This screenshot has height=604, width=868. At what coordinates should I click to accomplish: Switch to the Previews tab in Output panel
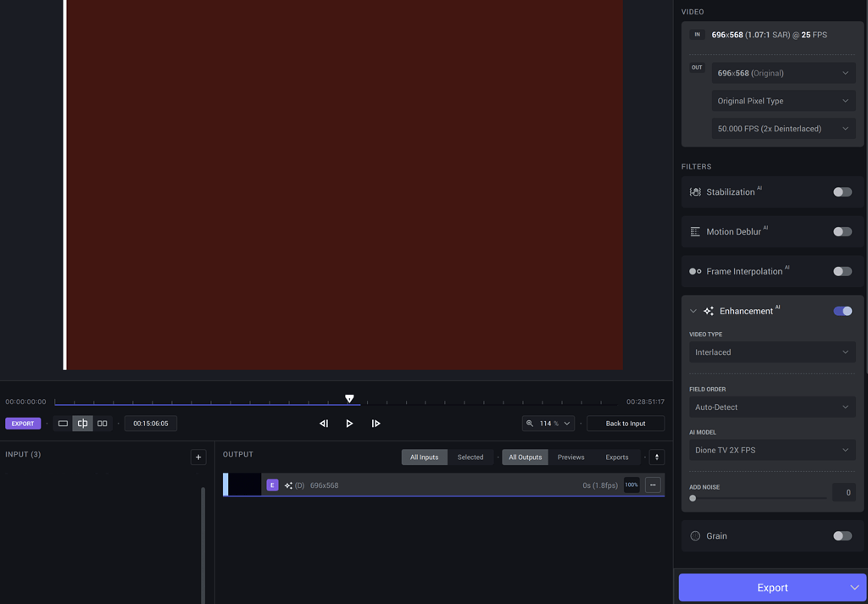pos(570,457)
